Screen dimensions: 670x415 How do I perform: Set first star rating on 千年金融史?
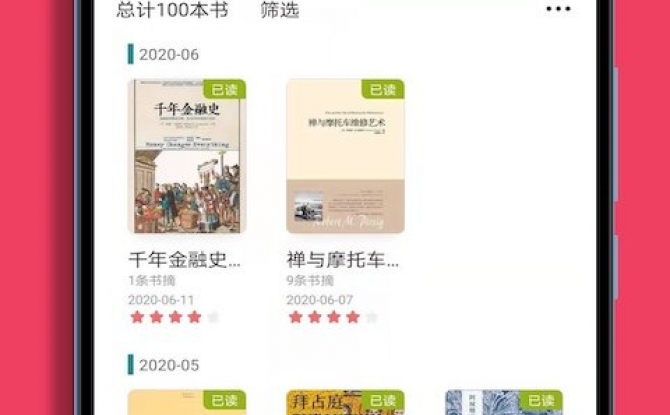[x=137, y=317]
